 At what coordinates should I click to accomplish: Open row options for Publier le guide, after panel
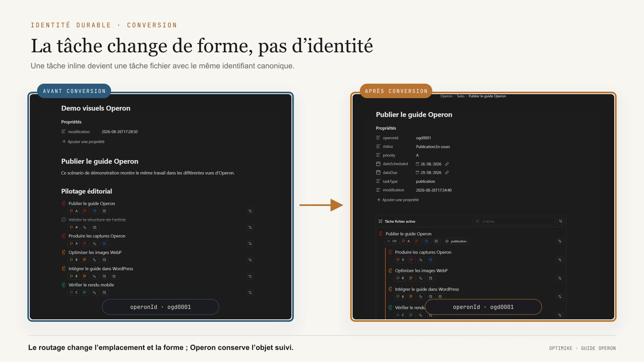tap(560, 241)
